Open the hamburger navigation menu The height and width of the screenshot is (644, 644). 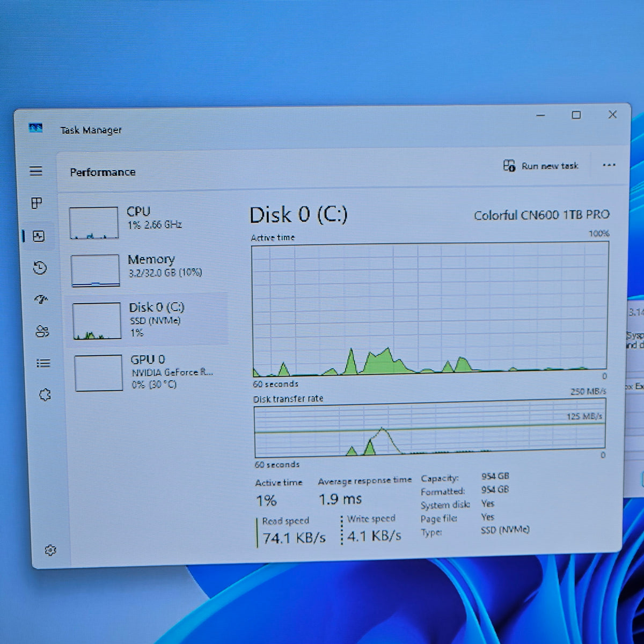click(x=36, y=171)
